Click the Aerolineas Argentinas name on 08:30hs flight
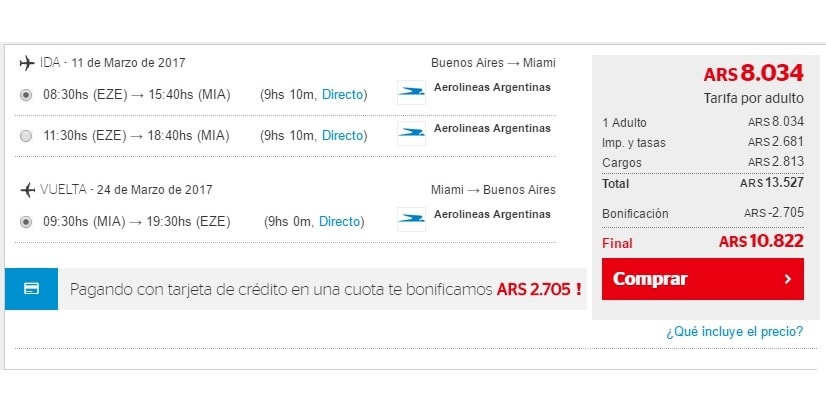Viewport: 826px width, 414px height. point(492,88)
